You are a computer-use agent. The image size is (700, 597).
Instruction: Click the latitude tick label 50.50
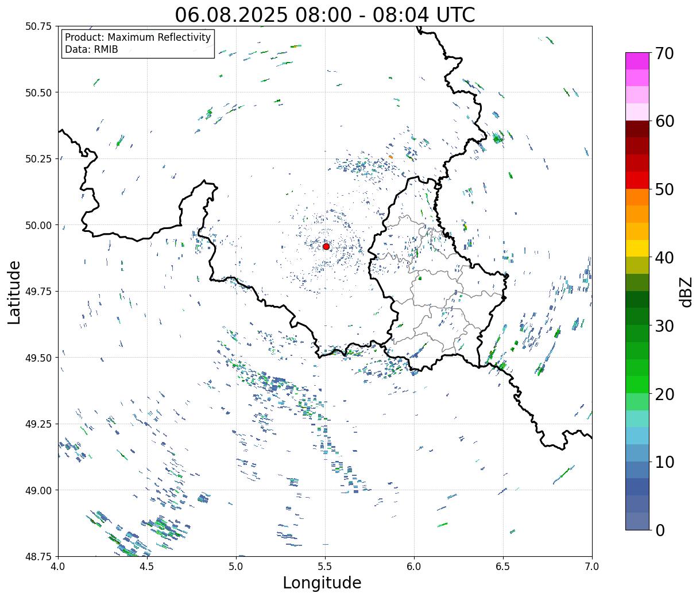(x=38, y=92)
